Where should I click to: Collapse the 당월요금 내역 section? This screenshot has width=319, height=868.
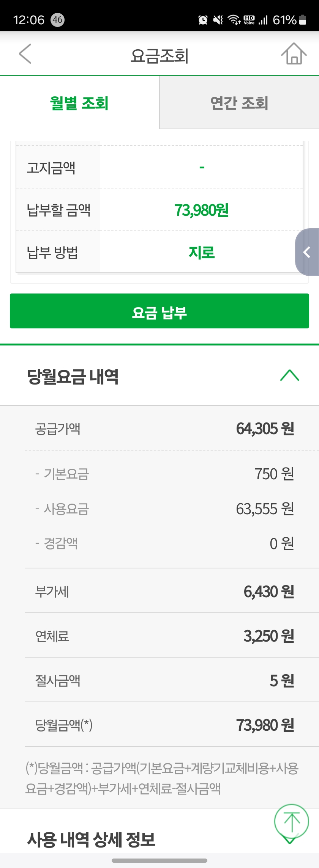(289, 375)
